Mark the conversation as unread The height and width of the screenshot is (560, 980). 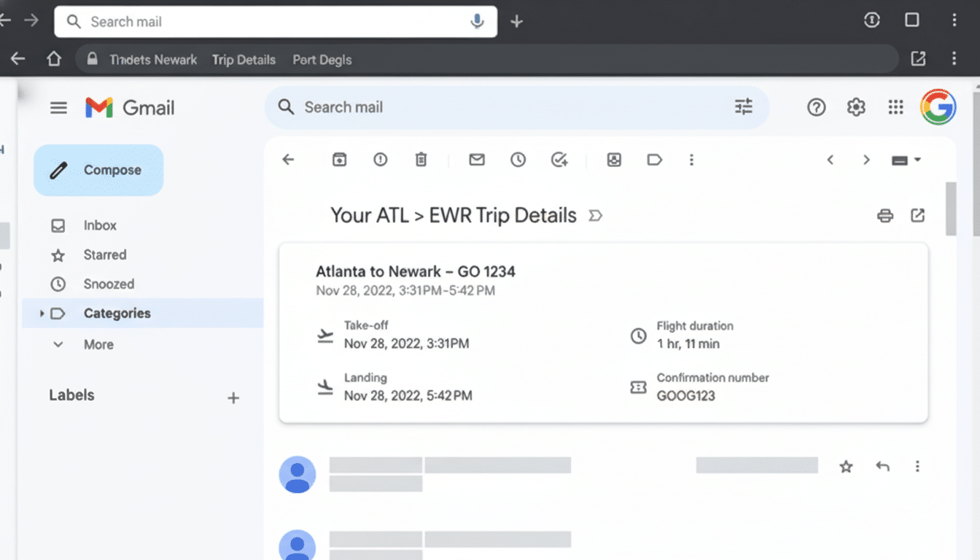click(476, 159)
